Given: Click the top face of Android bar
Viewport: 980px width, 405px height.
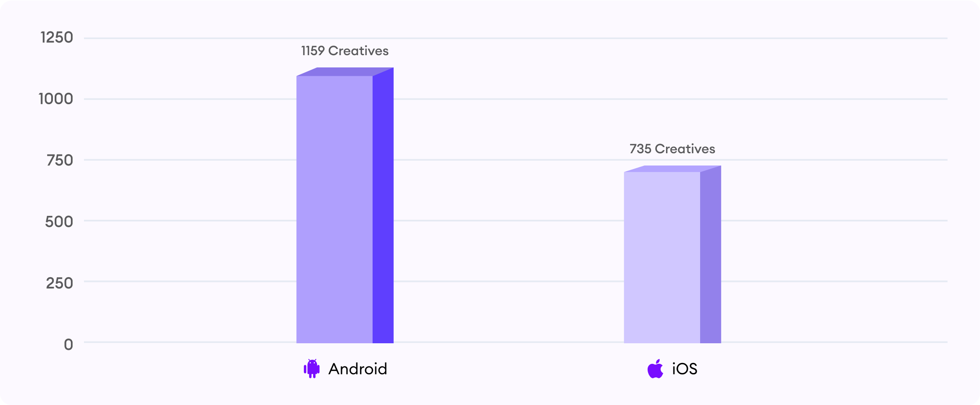Looking at the screenshot, I should 345,71.
